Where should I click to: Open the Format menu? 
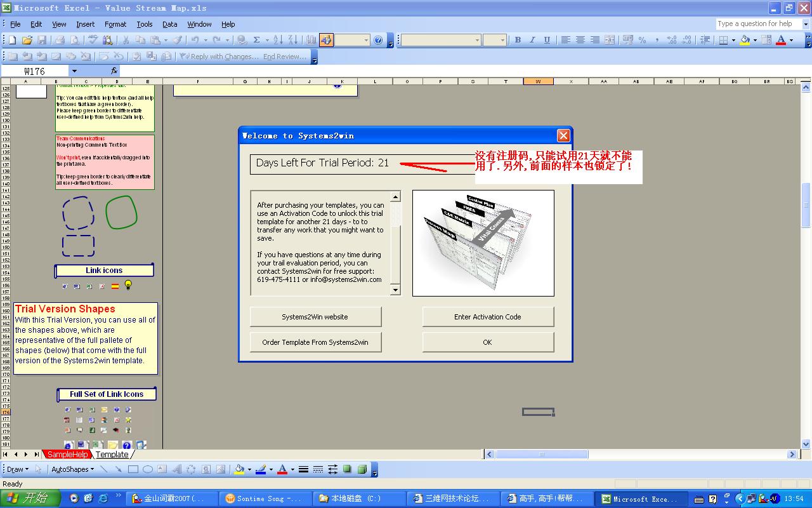115,24
